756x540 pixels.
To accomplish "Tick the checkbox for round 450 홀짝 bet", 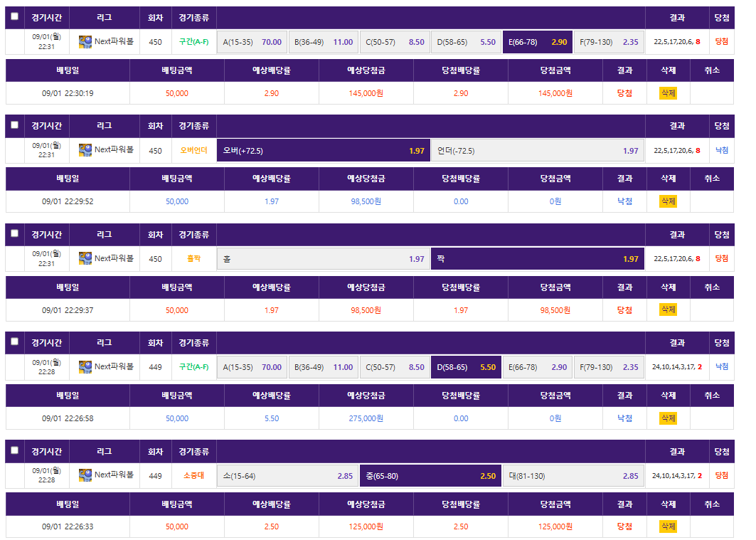I will [x=15, y=233].
